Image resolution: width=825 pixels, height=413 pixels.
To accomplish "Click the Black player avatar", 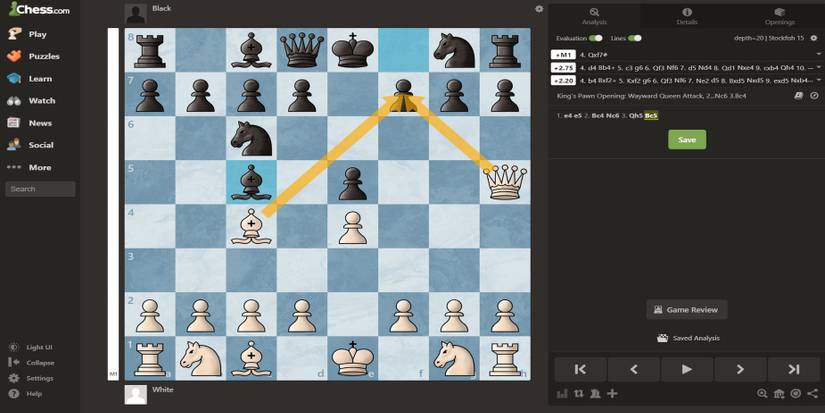I will pyautogui.click(x=136, y=14).
